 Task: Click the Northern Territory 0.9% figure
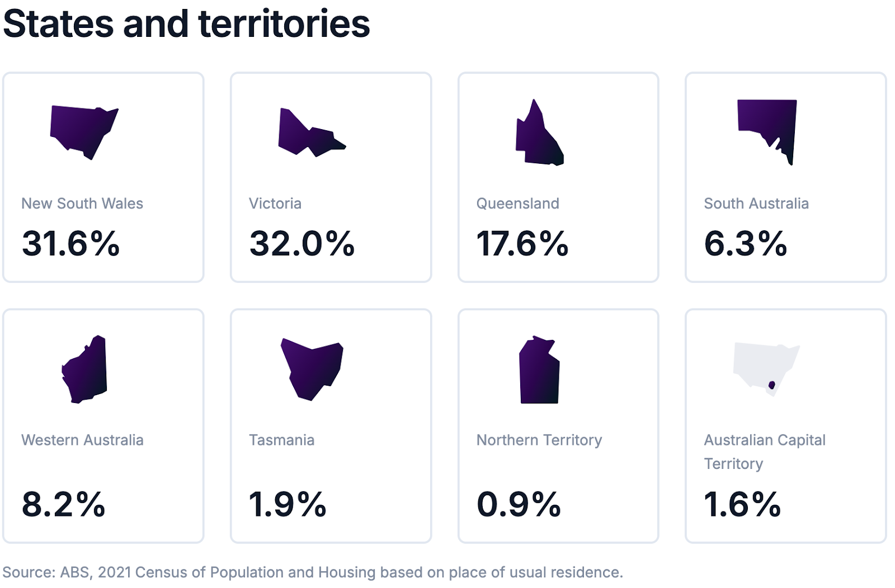tap(519, 504)
